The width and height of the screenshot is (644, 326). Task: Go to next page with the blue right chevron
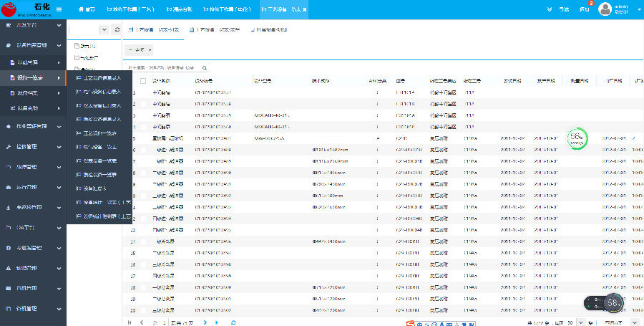pyautogui.click(x=205, y=322)
